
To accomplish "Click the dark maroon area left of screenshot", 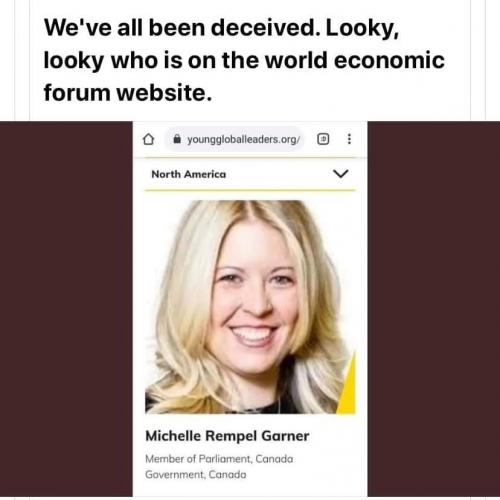I will (66, 309).
